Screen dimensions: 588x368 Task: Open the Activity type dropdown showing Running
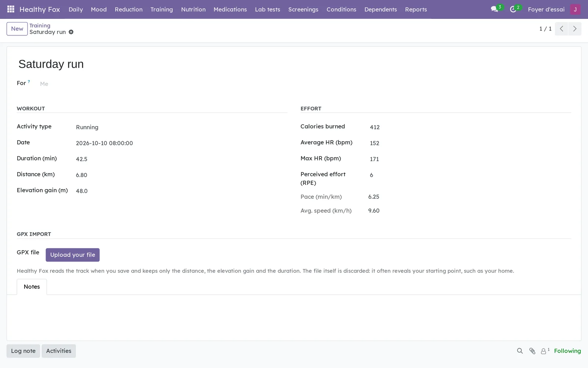181,127
